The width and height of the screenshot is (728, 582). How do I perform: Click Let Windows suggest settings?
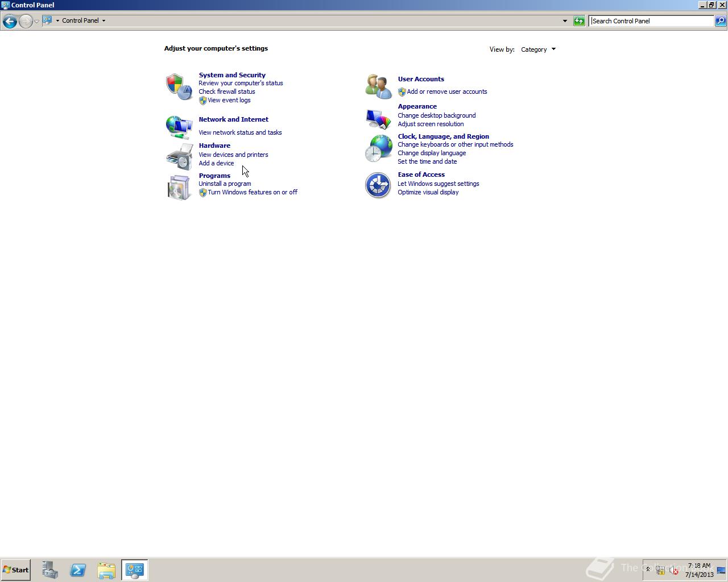tap(439, 184)
